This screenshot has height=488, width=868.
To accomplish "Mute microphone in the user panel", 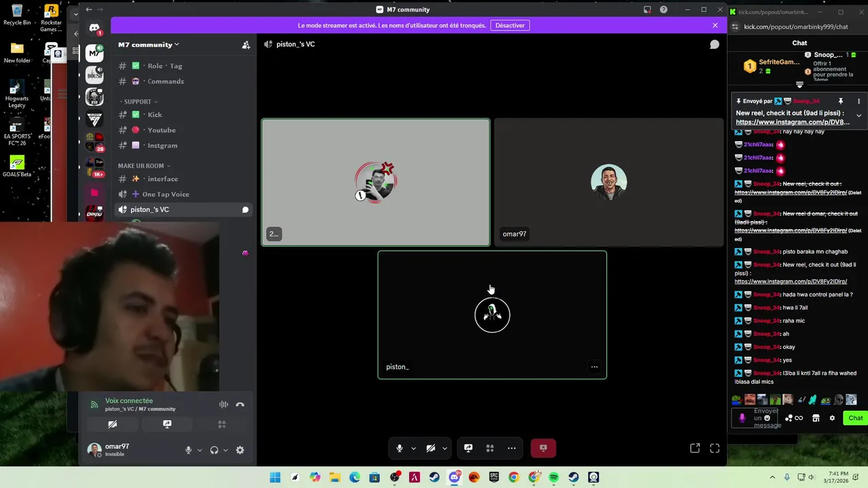I will coord(189,450).
